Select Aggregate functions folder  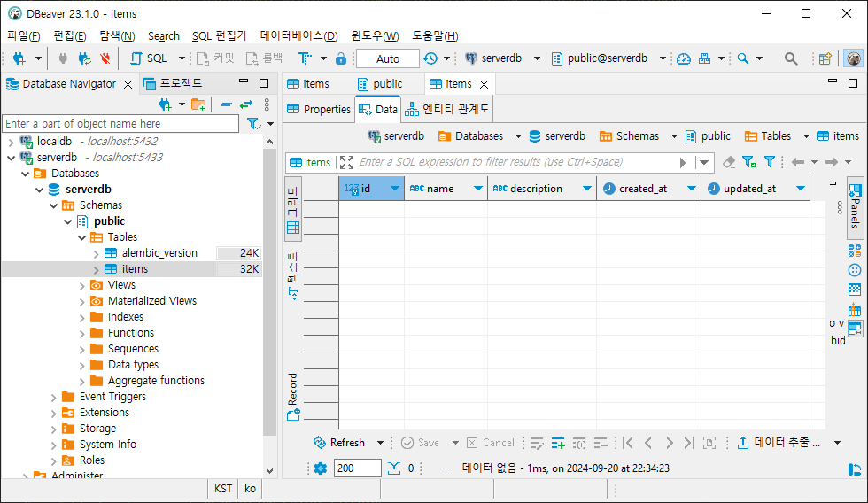(156, 381)
